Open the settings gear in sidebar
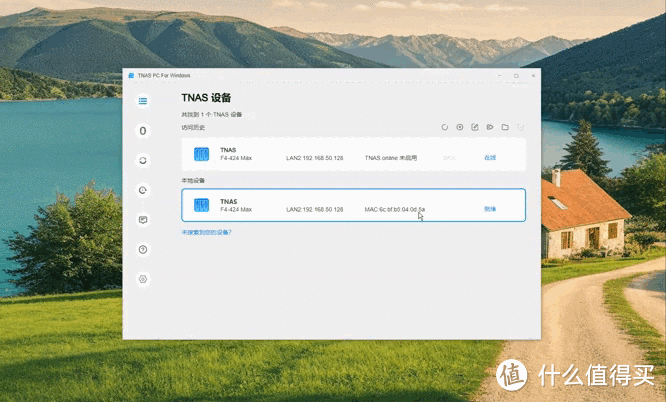 coord(143,279)
